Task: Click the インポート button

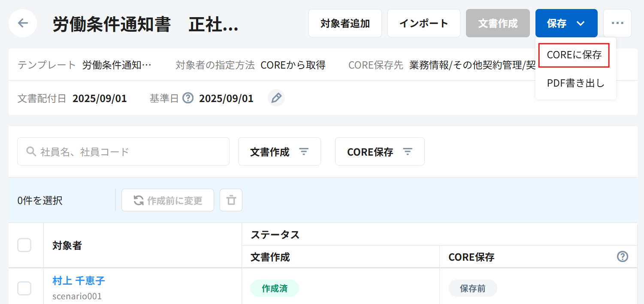Action: (x=423, y=23)
